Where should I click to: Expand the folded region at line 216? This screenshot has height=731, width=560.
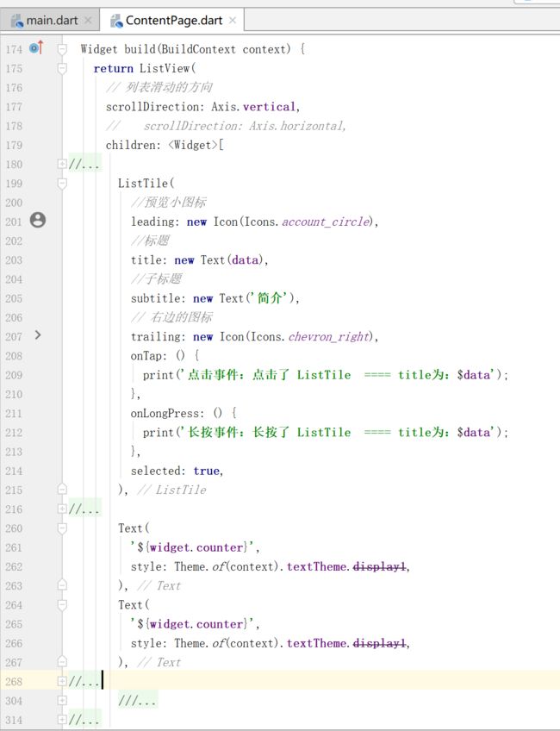(x=62, y=509)
